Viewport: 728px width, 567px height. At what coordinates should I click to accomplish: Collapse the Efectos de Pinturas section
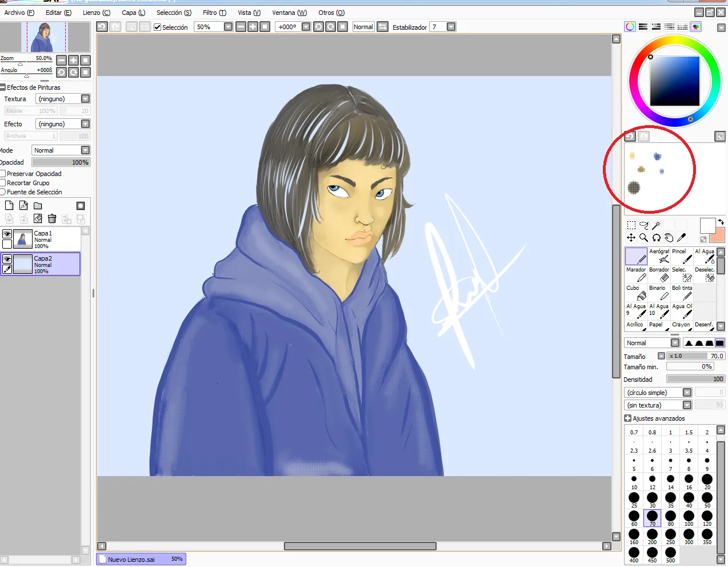(3, 87)
